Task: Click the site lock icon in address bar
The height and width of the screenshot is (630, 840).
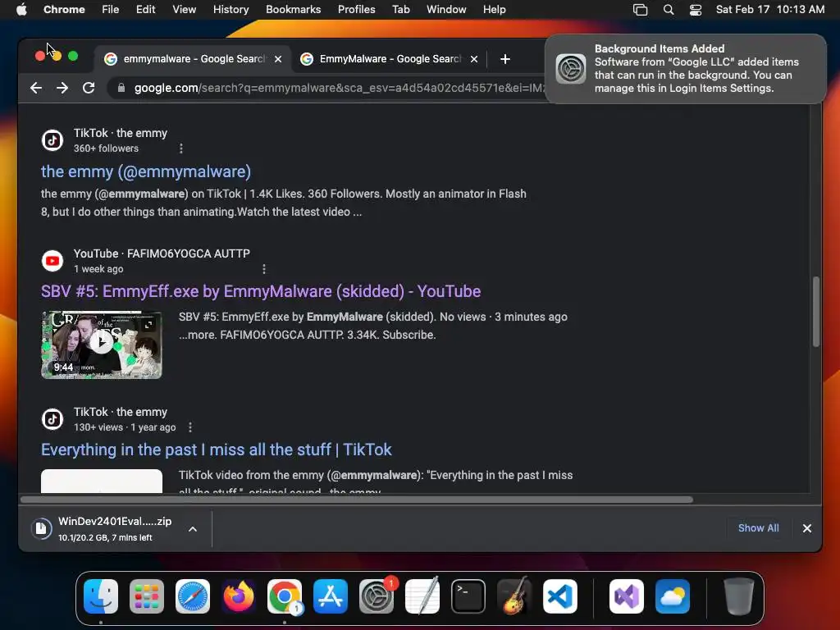Action: (x=121, y=88)
